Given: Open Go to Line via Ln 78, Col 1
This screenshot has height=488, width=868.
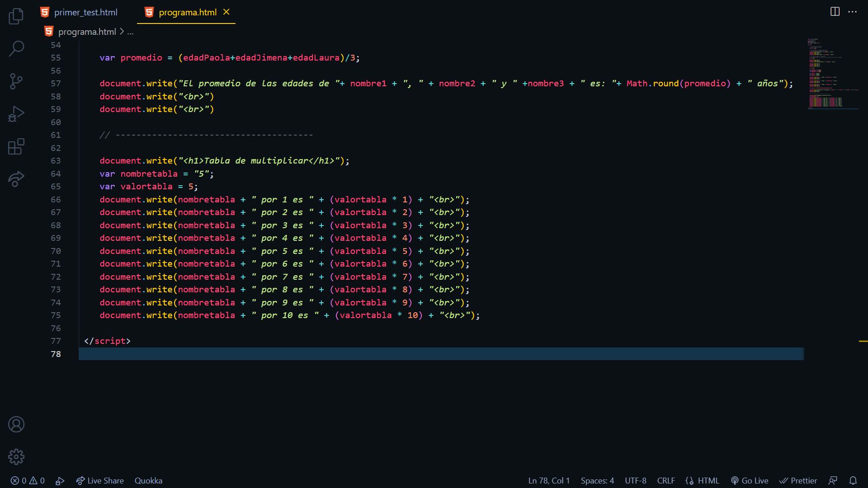Looking at the screenshot, I should pyautogui.click(x=549, y=481).
